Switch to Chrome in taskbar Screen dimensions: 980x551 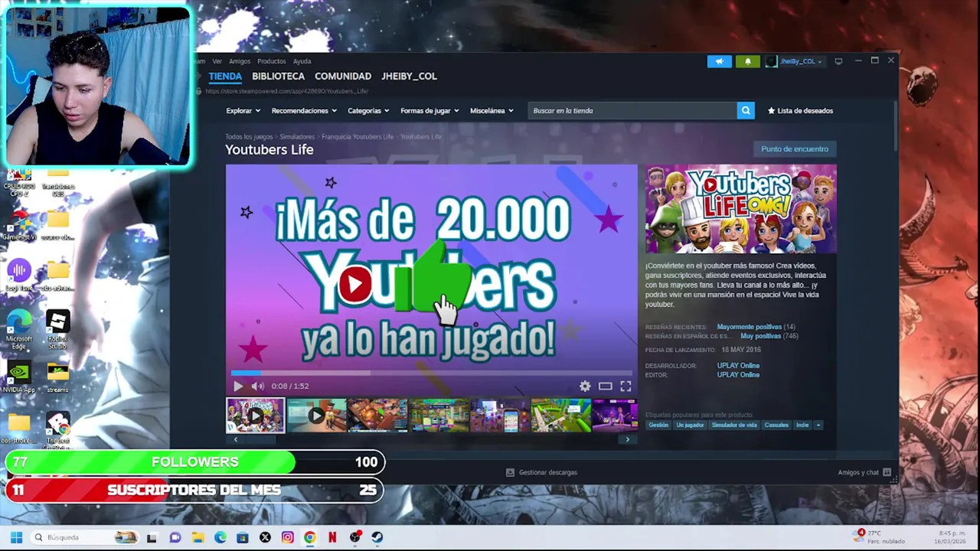click(x=309, y=537)
